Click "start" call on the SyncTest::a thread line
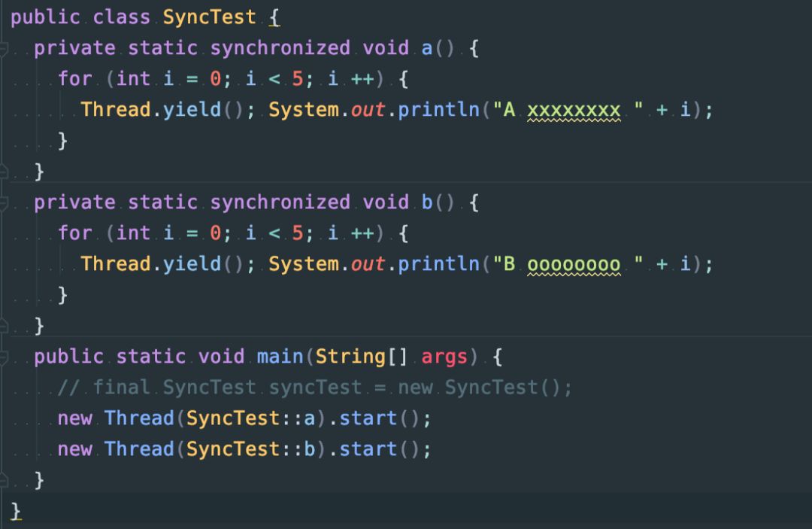The width and height of the screenshot is (812, 529). coord(368,418)
